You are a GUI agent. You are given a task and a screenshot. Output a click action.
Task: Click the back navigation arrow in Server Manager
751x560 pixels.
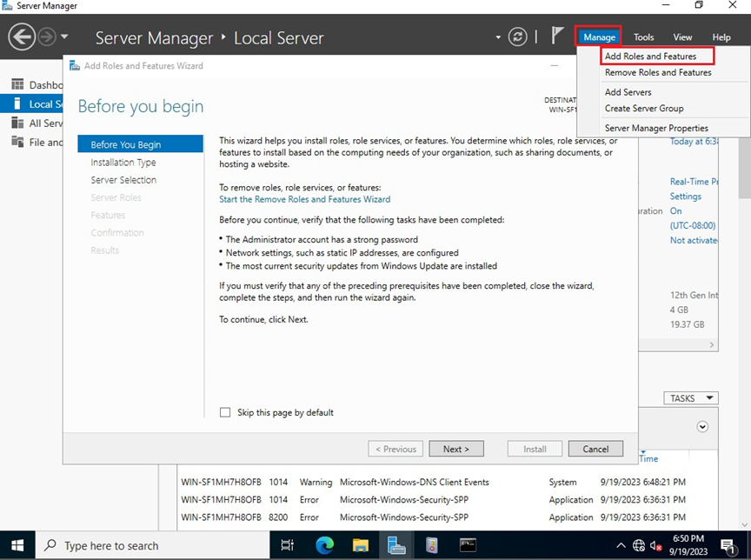click(22, 37)
